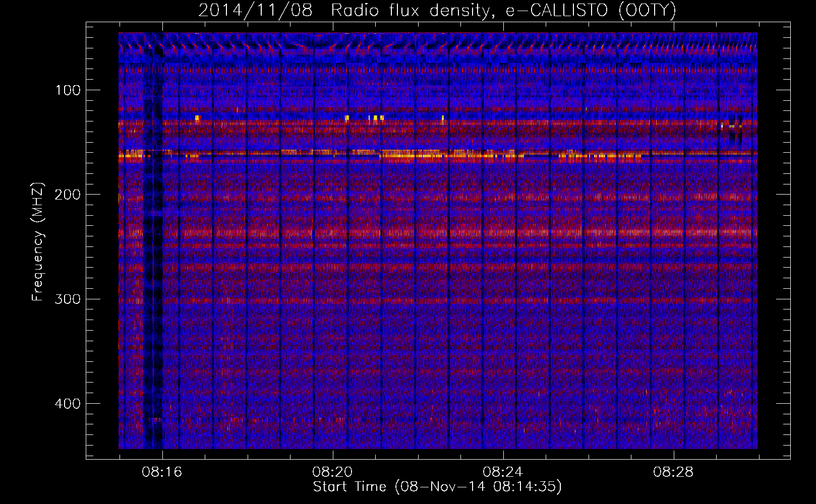
Task: Click the Start Time axis caption
Action: tap(437, 487)
